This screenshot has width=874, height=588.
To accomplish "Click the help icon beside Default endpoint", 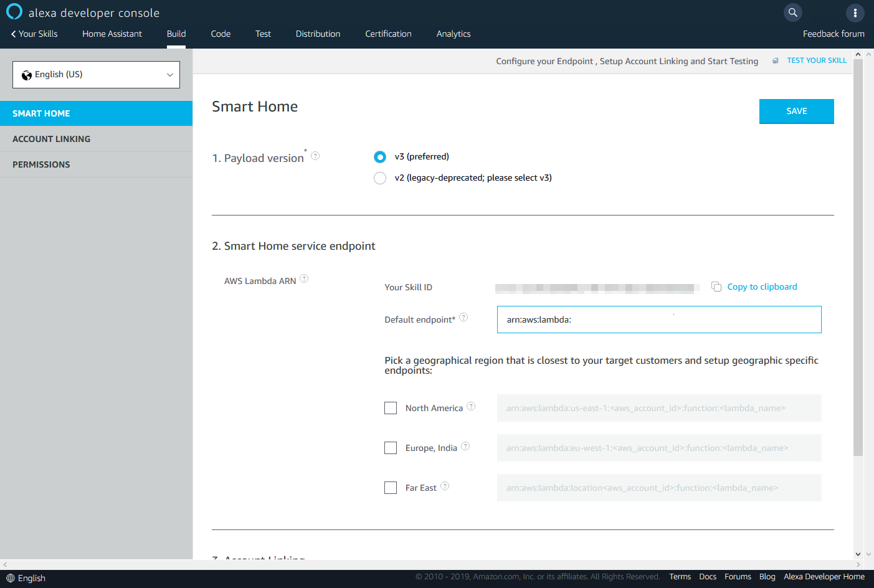I will 463,317.
